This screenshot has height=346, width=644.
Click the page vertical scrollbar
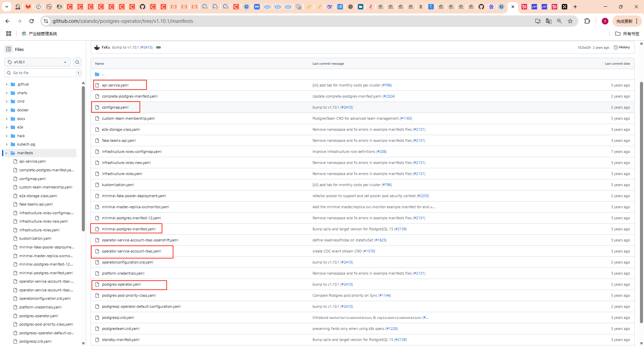click(641, 203)
